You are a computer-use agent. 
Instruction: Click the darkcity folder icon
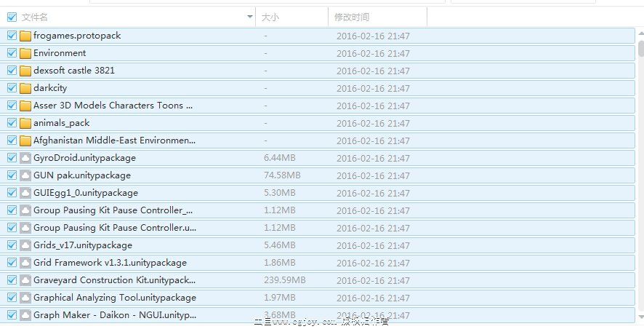point(25,88)
